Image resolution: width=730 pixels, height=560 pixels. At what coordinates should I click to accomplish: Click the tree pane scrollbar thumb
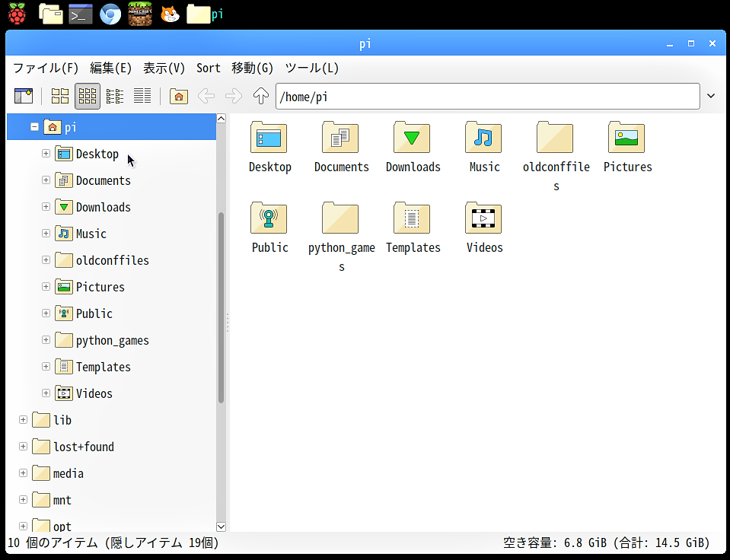[x=222, y=307]
